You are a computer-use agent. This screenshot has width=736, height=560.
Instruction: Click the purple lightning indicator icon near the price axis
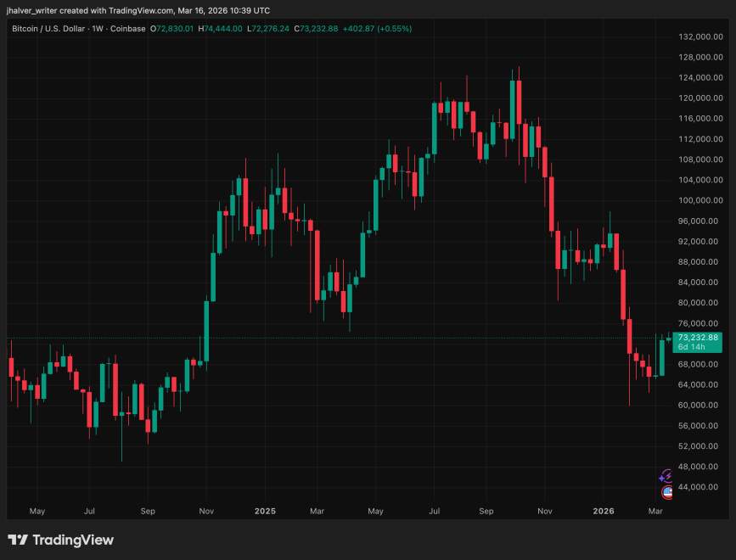tap(666, 477)
